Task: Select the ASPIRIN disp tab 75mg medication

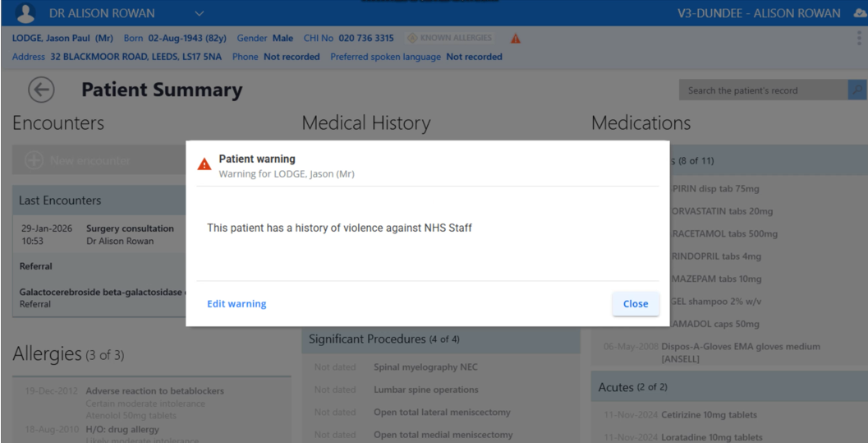Action: [714, 189]
